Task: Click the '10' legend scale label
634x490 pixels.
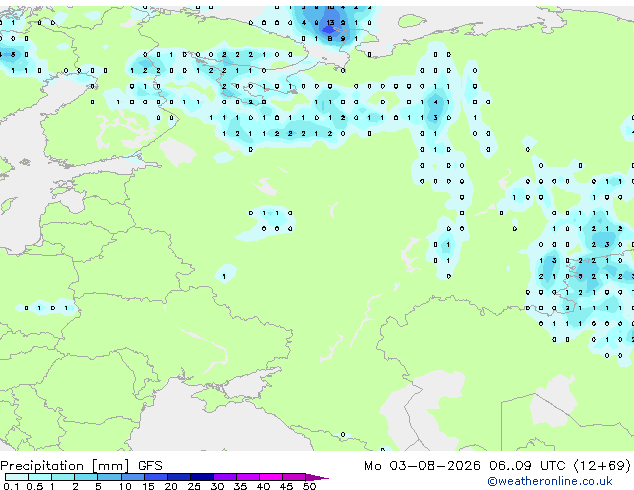Action: tap(125, 486)
